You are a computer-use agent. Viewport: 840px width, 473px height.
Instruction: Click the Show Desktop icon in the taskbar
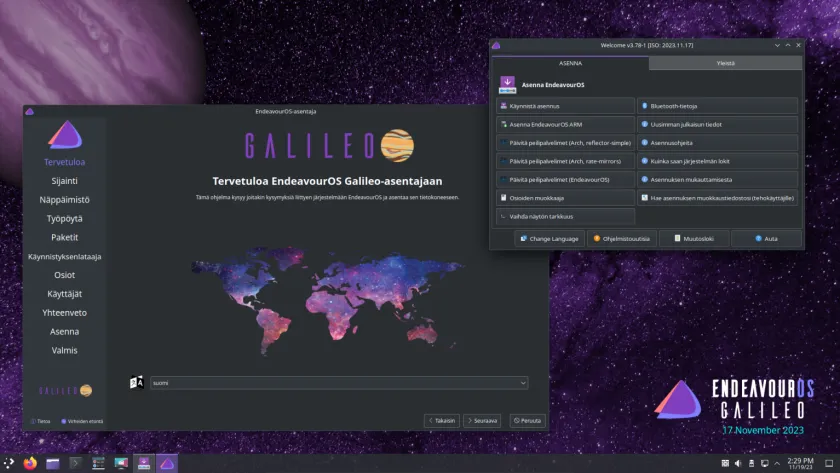click(x=829, y=463)
